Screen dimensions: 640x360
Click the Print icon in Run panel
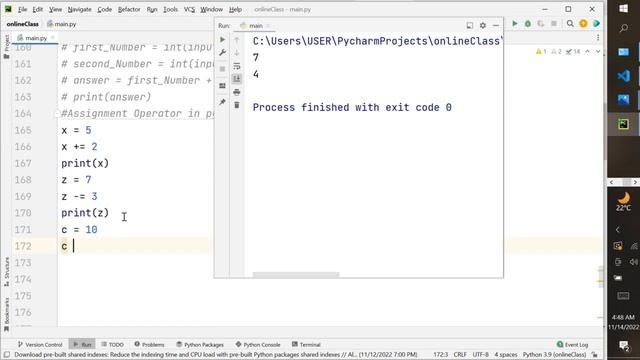[237, 92]
